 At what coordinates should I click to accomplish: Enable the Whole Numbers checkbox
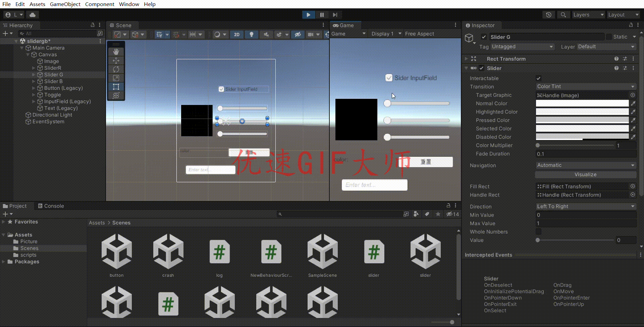538,232
